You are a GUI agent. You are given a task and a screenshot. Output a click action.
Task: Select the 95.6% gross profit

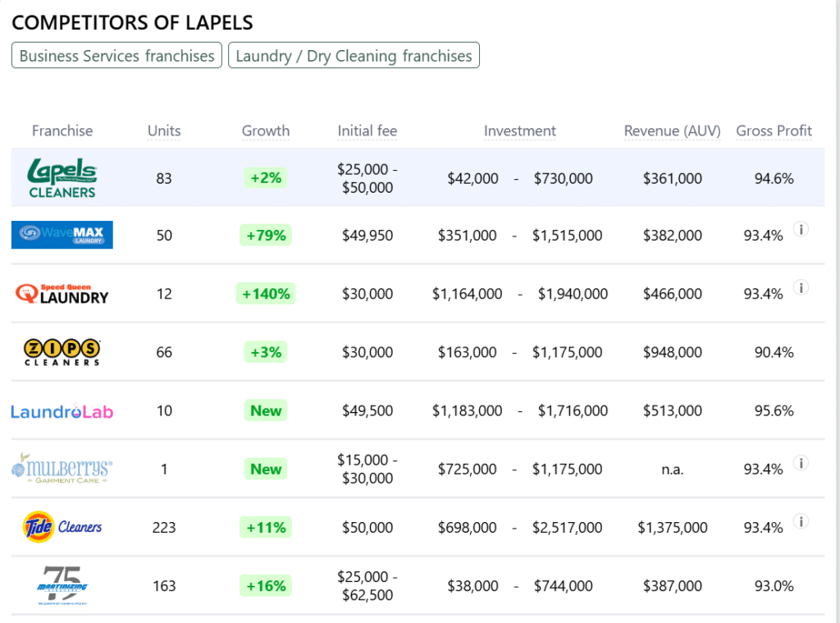click(774, 410)
